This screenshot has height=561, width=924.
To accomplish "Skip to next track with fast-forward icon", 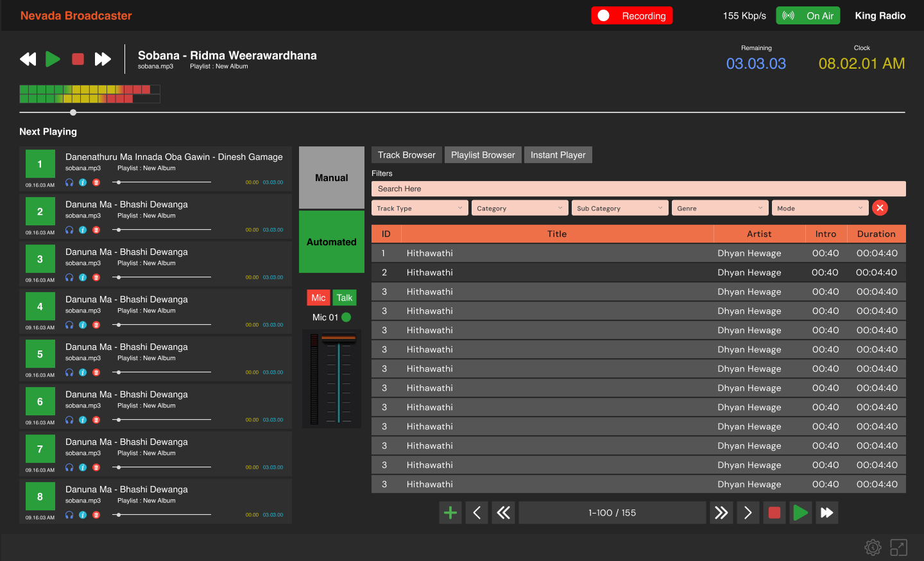I will click(103, 58).
